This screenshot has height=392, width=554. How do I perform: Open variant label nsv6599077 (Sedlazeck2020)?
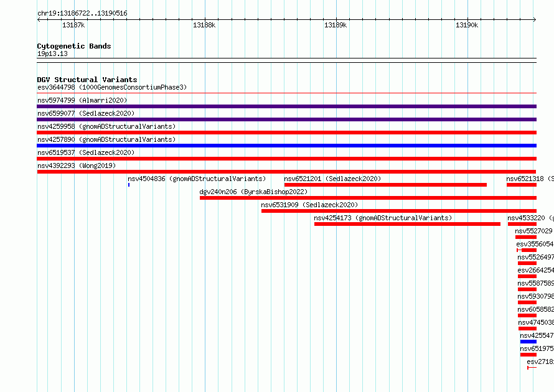click(x=86, y=113)
